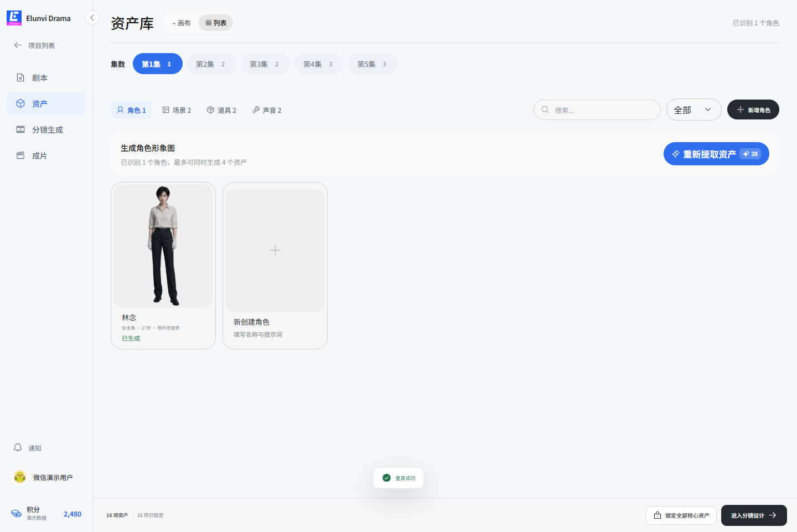The width and height of the screenshot is (797, 532).
Task: Switch to 画布 canvas view
Action: [x=181, y=23]
